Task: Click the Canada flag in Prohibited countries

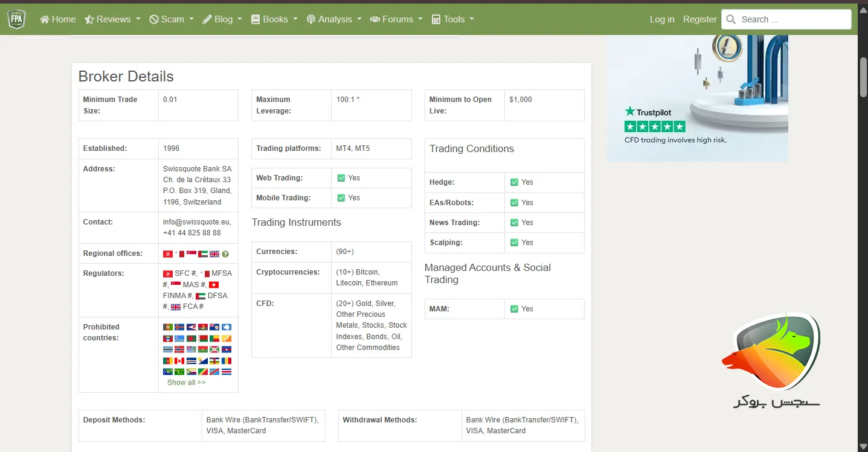Action: tap(179, 360)
